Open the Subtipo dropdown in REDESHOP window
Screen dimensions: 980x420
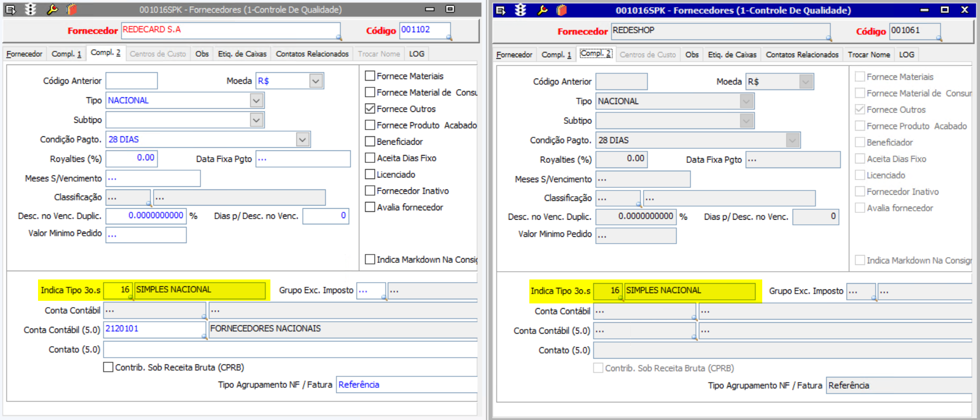[x=747, y=121]
